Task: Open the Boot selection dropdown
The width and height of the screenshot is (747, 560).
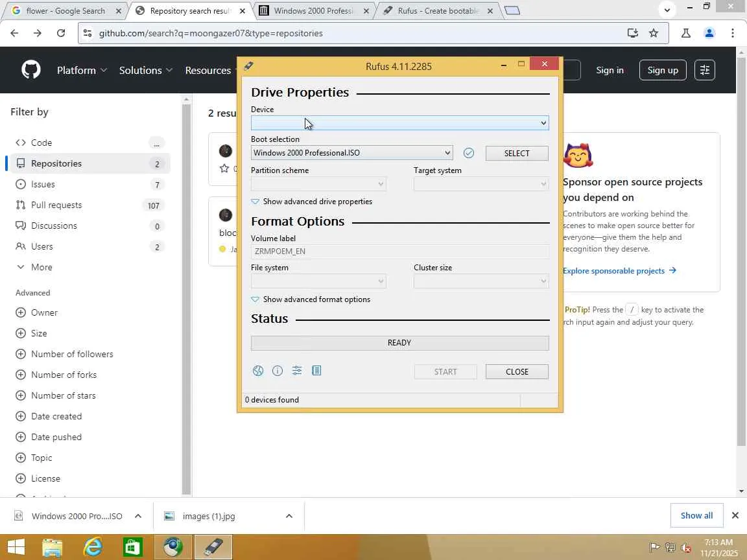Action: click(351, 153)
